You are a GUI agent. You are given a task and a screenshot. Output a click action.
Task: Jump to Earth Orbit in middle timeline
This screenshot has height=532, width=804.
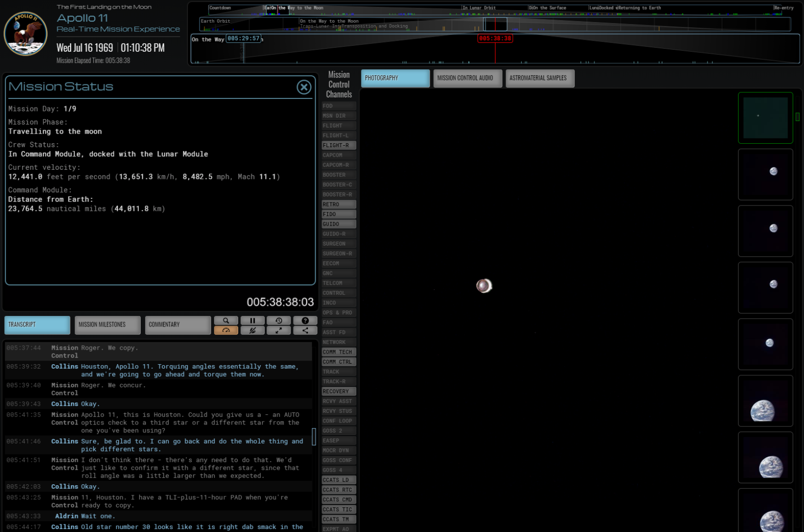coord(216,21)
